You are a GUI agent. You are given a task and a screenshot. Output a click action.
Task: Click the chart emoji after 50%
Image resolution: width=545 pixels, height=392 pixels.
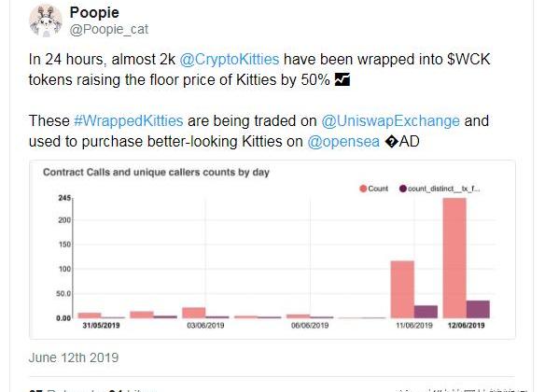click(342, 79)
